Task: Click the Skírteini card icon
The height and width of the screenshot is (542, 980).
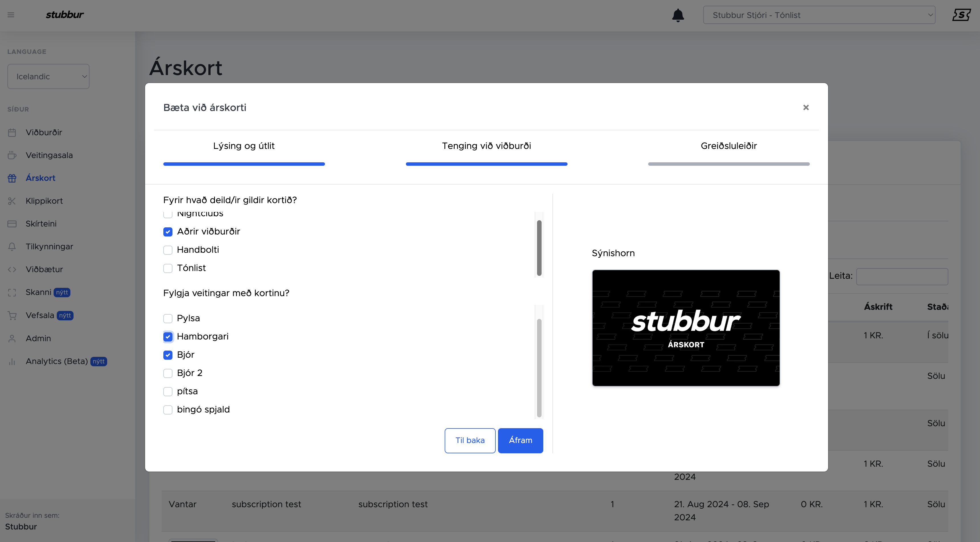Action: point(12,224)
